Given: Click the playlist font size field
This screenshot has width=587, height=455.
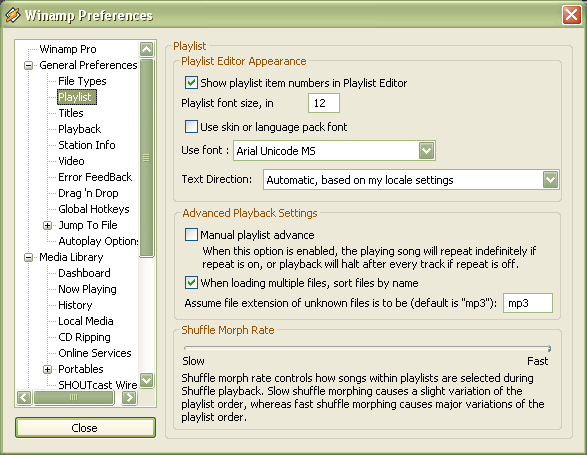Looking at the screenshot, I should (324, 103).
